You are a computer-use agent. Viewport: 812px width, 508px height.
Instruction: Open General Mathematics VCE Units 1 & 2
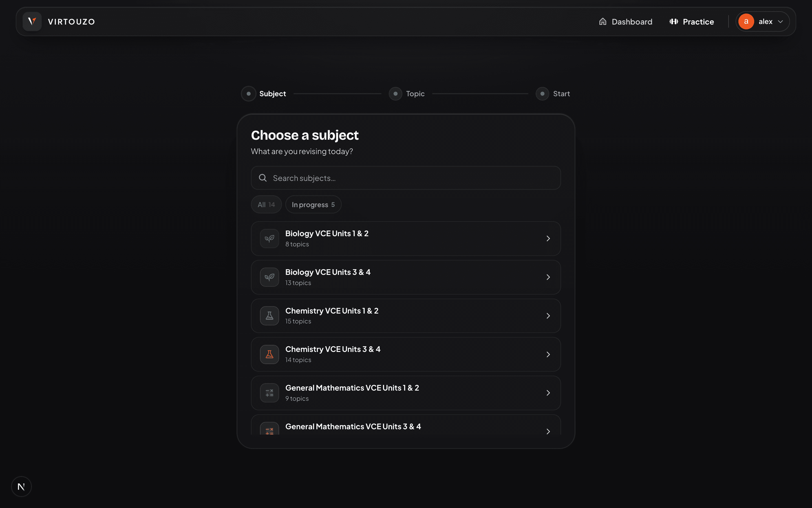406,393
